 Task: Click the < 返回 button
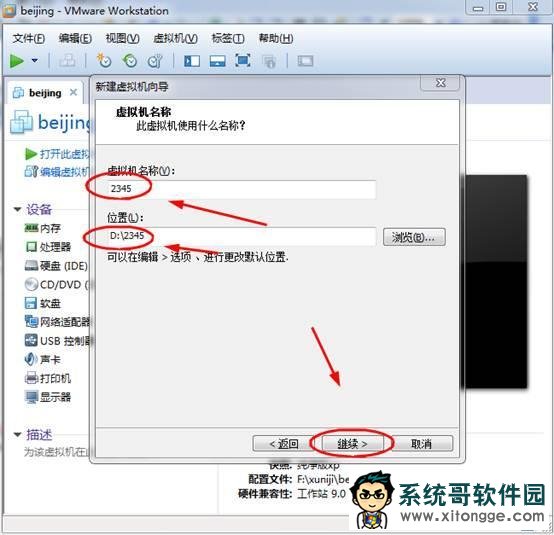point(283,443)
